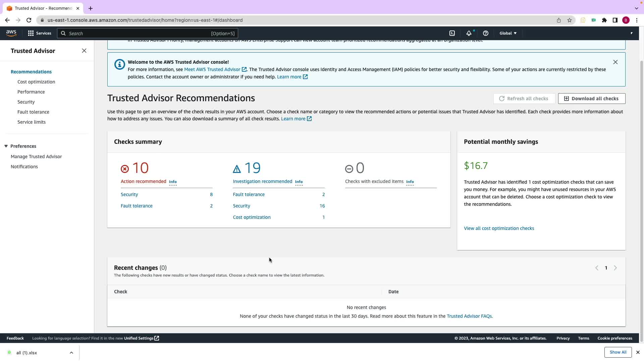644x362 pixels.
Task: Expand the Global region dropdown
Action: coord(508,33)
